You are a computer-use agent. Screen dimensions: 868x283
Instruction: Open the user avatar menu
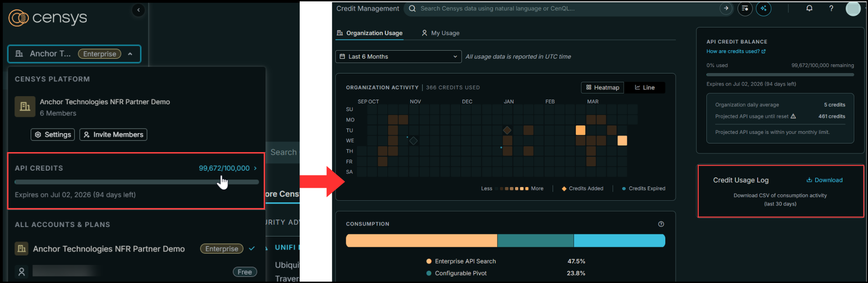[x=853, y=9]
